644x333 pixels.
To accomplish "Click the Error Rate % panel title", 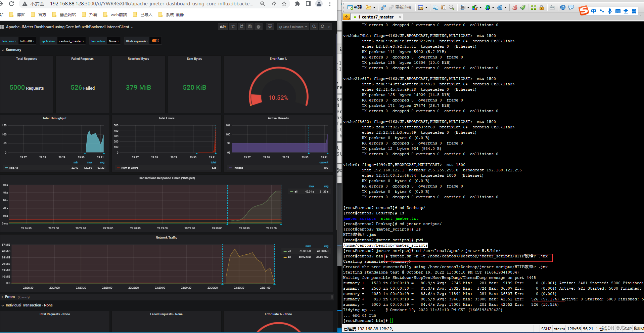I will [x=278, y=59].
